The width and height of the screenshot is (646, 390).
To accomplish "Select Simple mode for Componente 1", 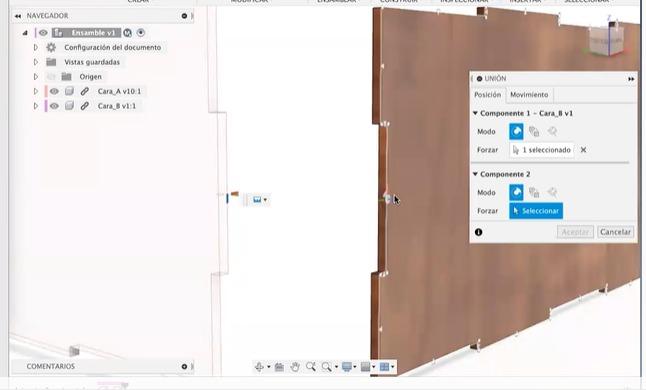I will click(516, 131).
